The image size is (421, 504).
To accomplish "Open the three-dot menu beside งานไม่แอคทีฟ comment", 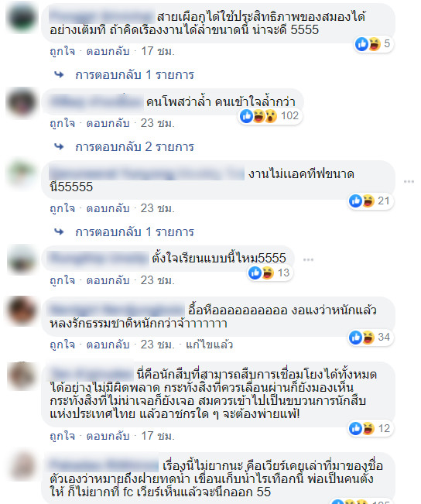I will (409, 182).
